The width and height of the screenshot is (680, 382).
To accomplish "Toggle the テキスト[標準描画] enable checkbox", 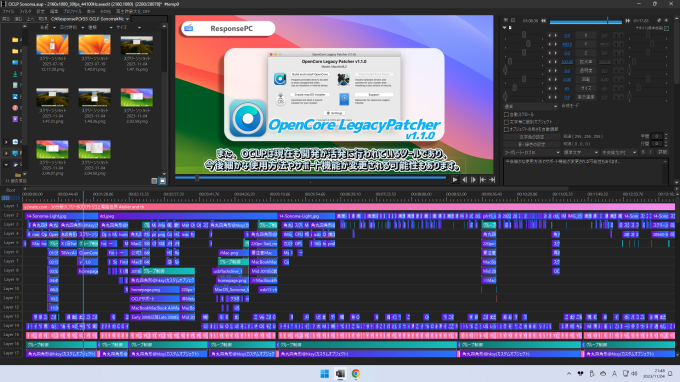I will (667, 28).
